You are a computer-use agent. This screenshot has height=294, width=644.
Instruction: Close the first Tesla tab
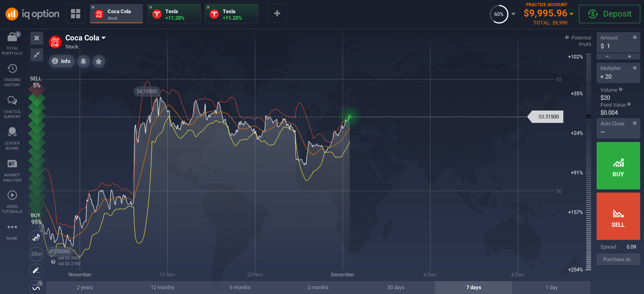[151, 7]
